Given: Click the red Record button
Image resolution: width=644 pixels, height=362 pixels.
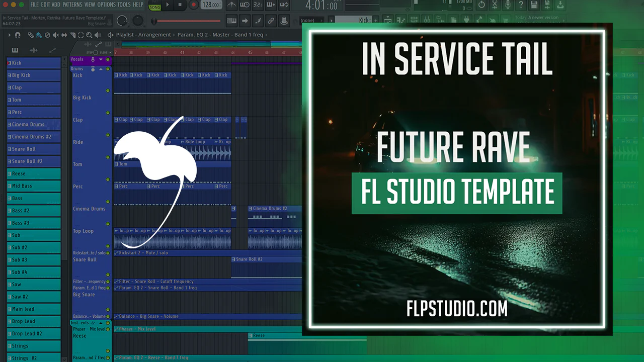Looking at the screenshot, I should tap(194, 5).
